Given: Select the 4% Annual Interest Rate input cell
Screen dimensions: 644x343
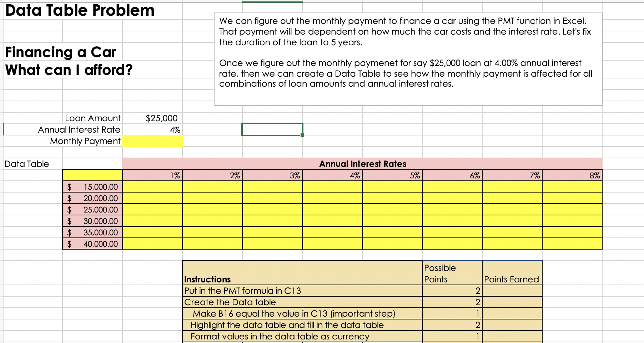Looking at the screenshot, I should 152,129.
